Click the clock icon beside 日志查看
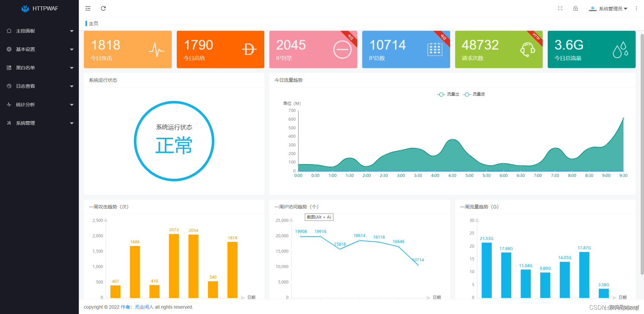Screen dimensions: 644x314 pyautogui.click(x=9, y=86)
